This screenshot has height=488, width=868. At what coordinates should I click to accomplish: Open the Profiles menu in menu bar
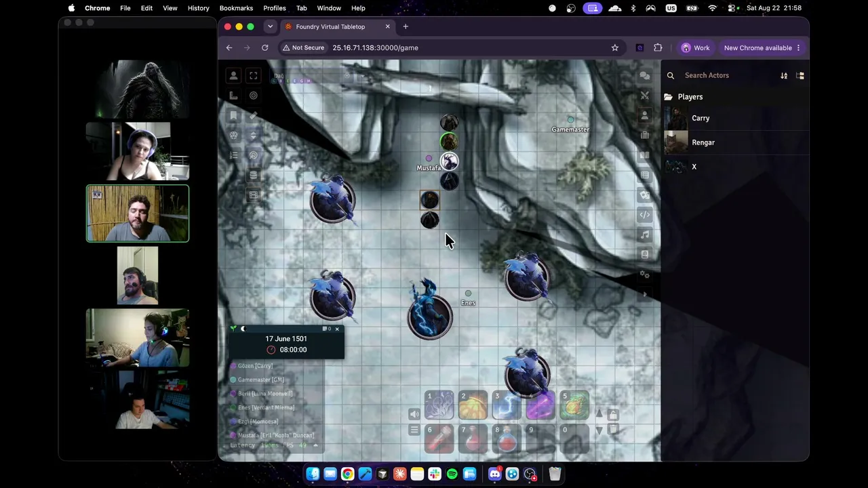click(x=275, y=8)
